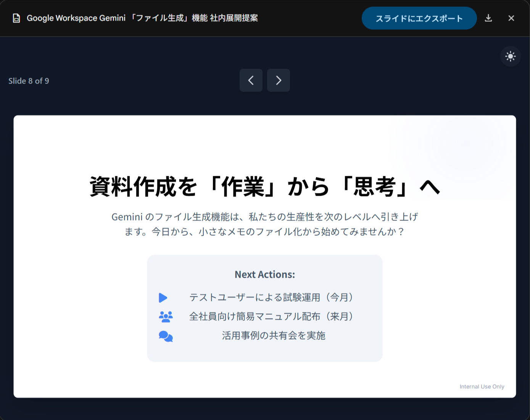The width and height of the screenshot is (530, 420).
Task: Select the 活用事例の共有会を実施 line
Action: coord(274,335)
